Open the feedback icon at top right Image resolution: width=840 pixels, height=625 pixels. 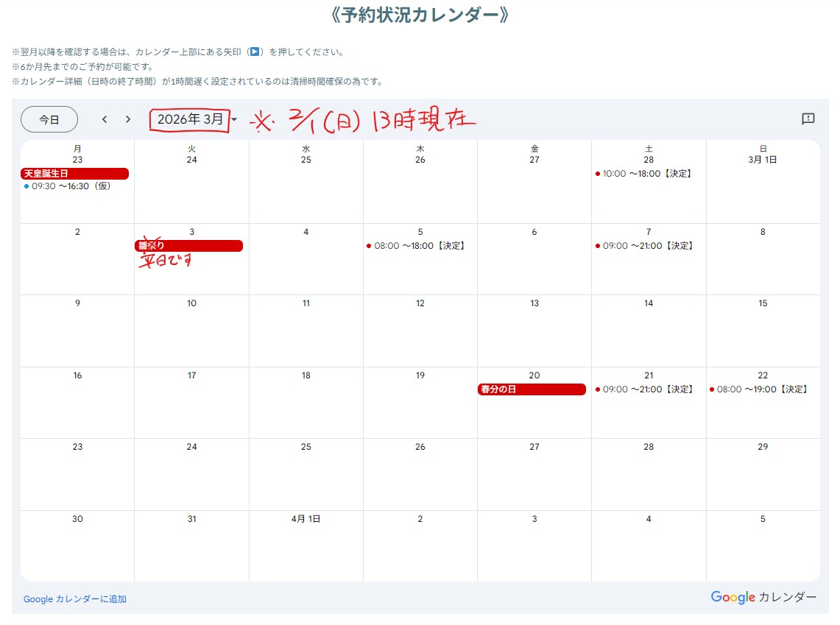click(x=808, y=119)
